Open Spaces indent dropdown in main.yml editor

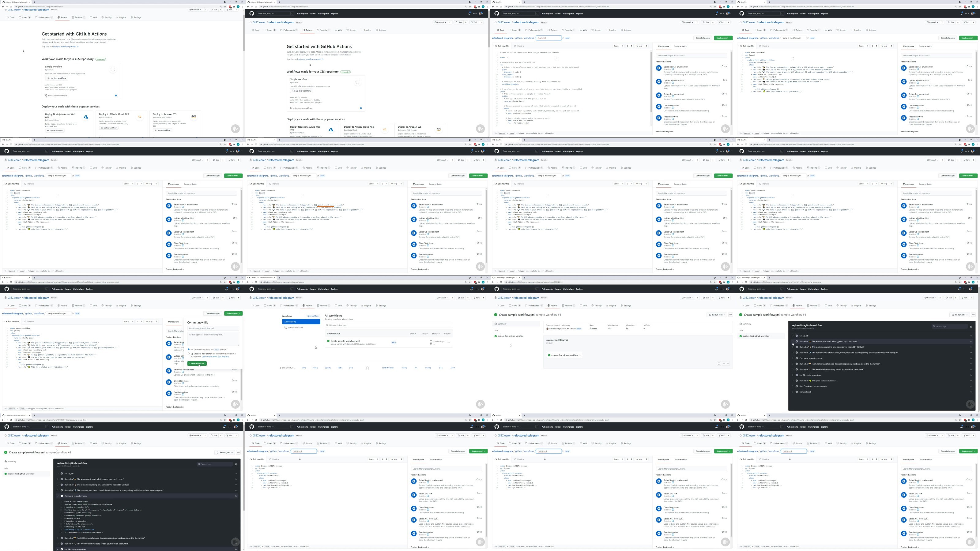(x=619, y=46)
